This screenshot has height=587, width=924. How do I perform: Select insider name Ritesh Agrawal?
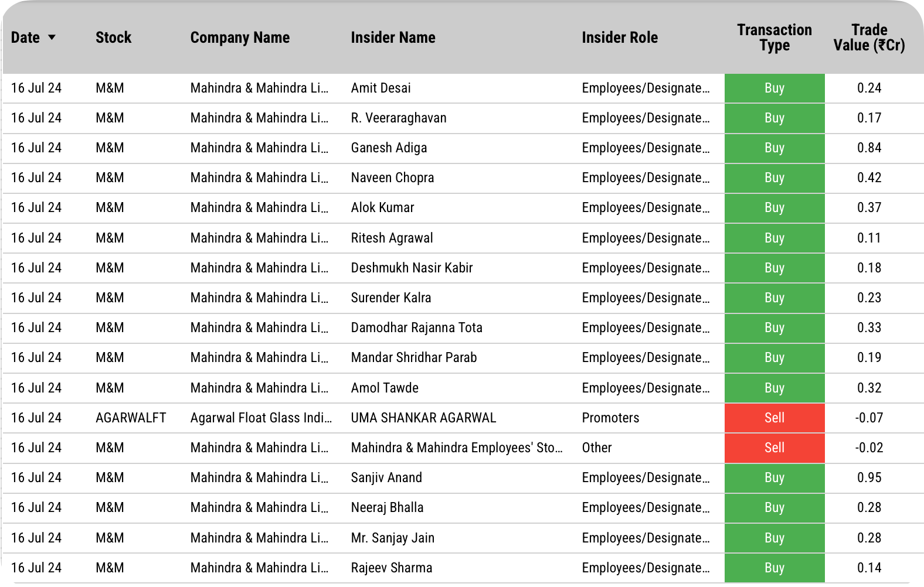tap(392, 238)
